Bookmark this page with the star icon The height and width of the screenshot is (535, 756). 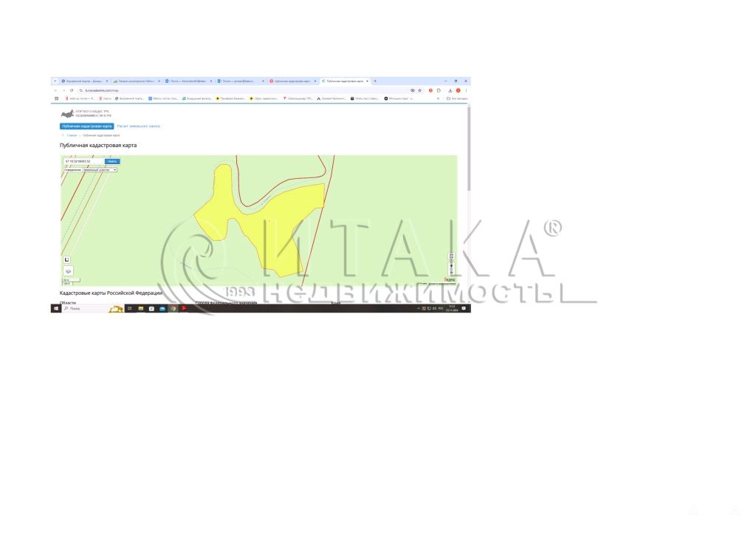tap(420, 90)
